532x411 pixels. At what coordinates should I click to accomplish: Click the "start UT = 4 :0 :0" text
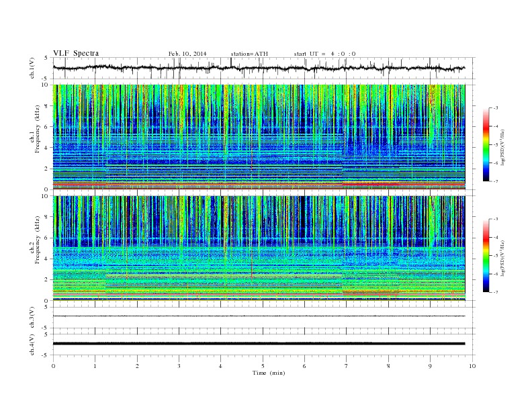[x=324, y=54]
